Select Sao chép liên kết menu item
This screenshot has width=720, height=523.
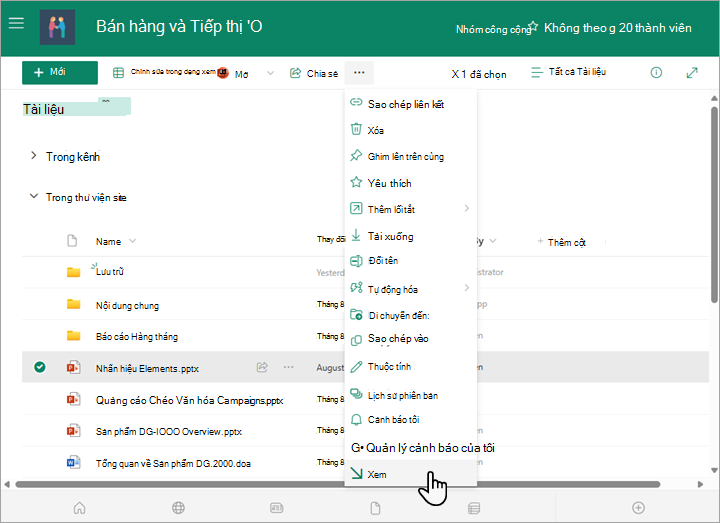[411, 104]
